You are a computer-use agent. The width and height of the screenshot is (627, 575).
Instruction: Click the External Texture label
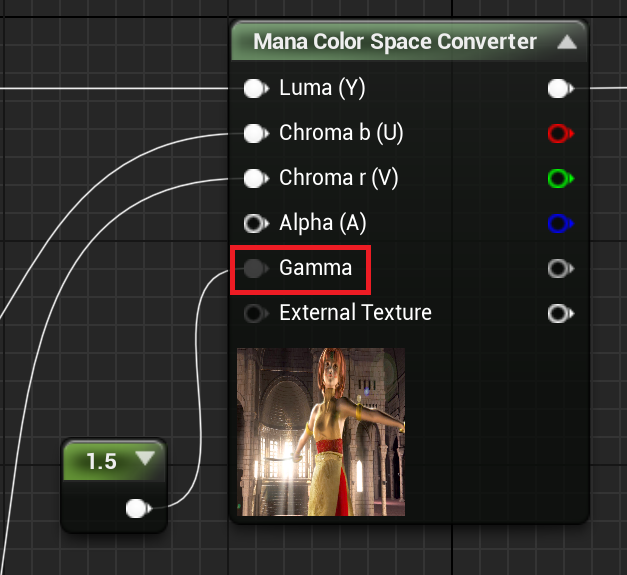tap(355, 313)
